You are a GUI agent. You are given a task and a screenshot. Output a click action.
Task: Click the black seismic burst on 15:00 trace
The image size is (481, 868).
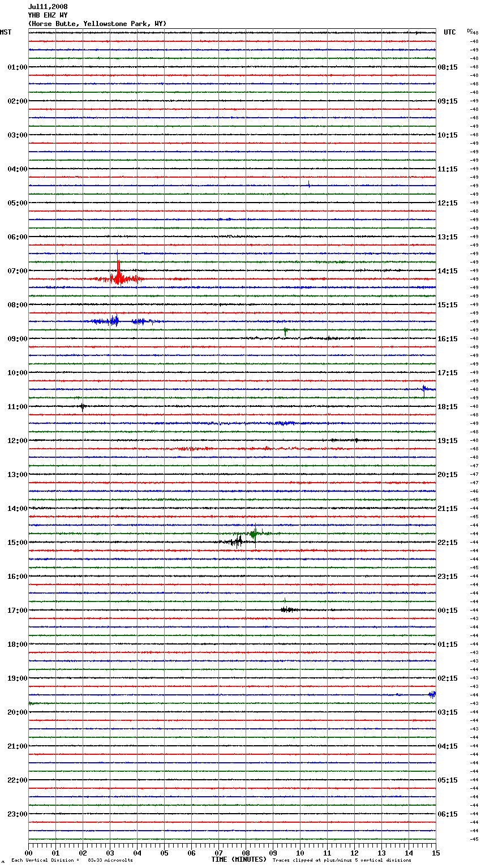click(x=237, y=541)
